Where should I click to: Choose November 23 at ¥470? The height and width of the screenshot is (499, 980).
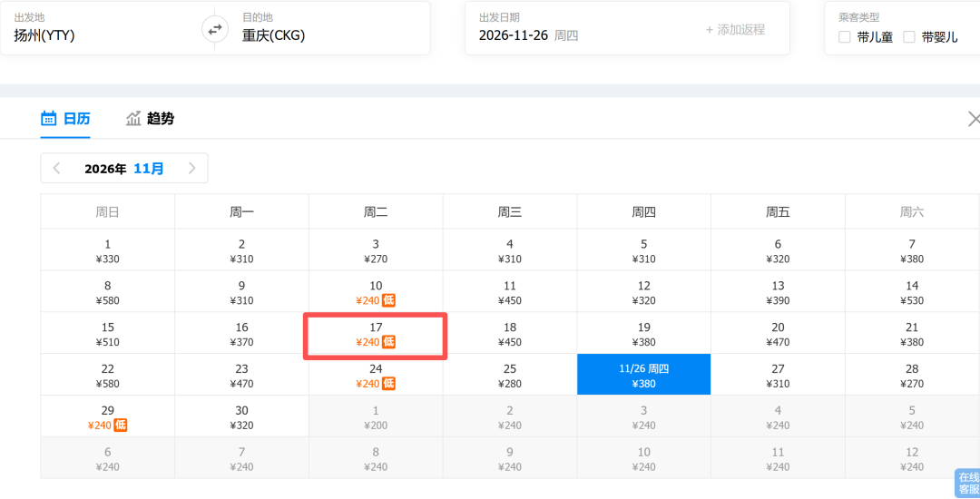click(x=242, y=375)
